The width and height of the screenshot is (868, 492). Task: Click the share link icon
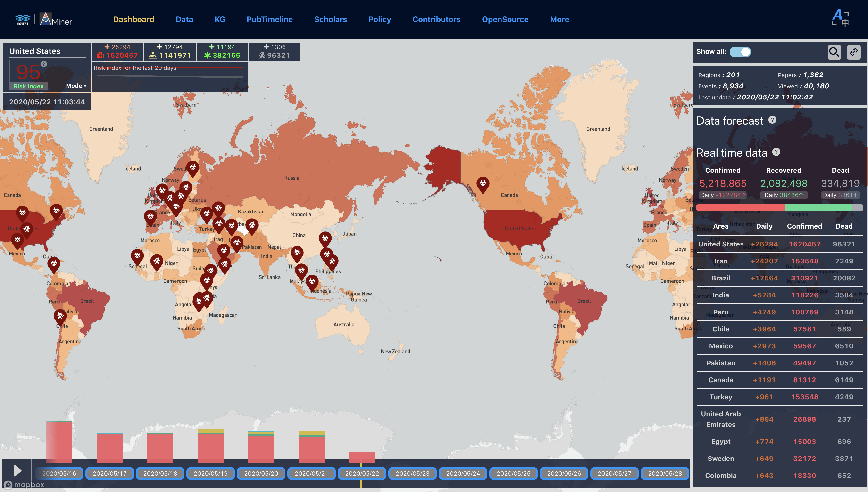[854, 52]
